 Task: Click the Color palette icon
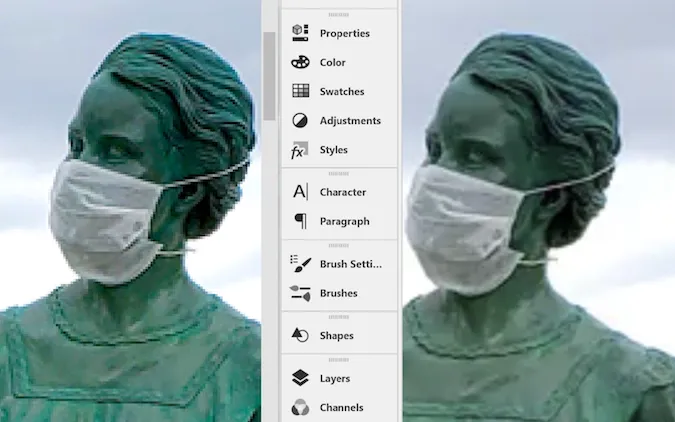(x=300, y=62)
